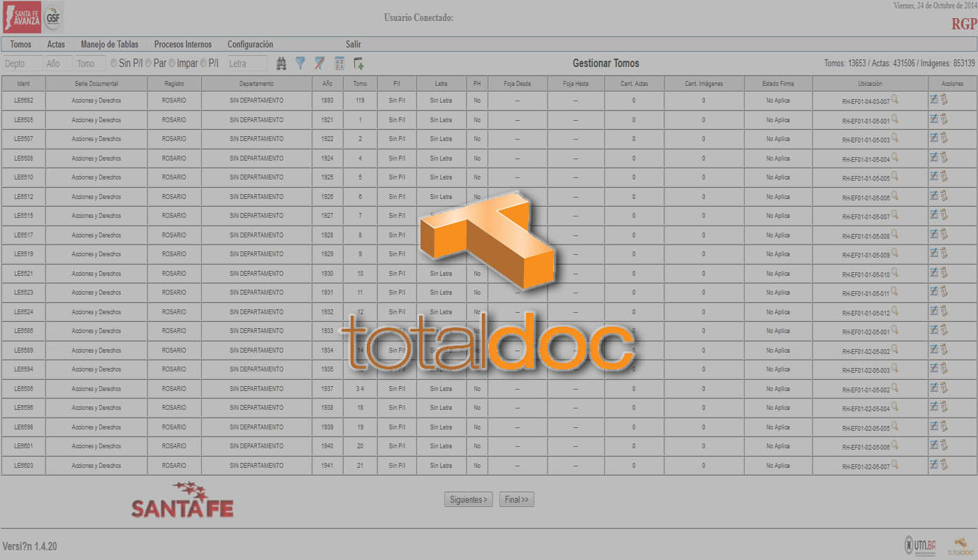Locate RH-EF01-01-05-008 with magnifier icon
The image size is (978, 560).
(895, 235)
